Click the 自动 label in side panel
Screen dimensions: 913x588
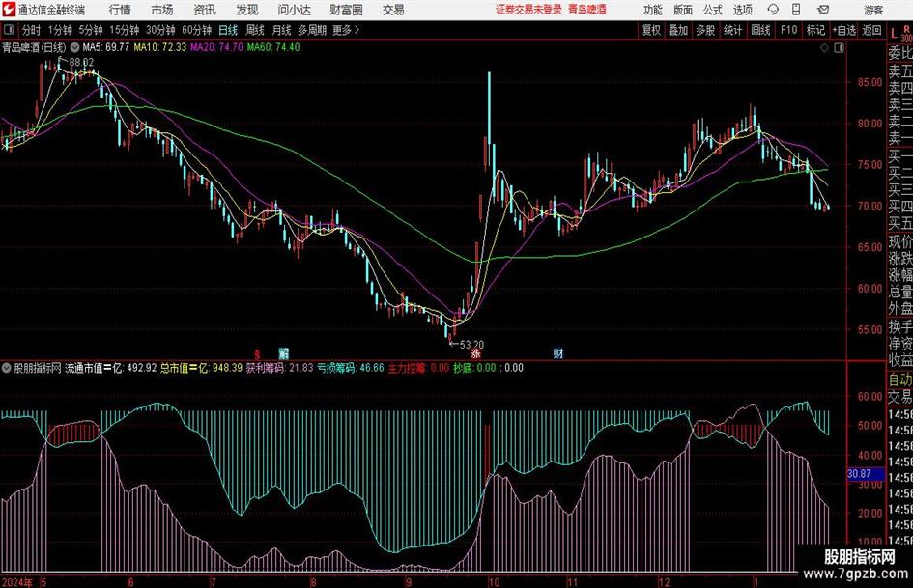[900, 379]
